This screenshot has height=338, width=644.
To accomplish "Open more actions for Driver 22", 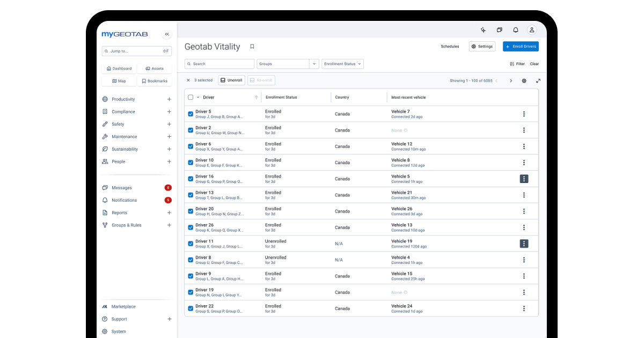I will coord(524,308).
